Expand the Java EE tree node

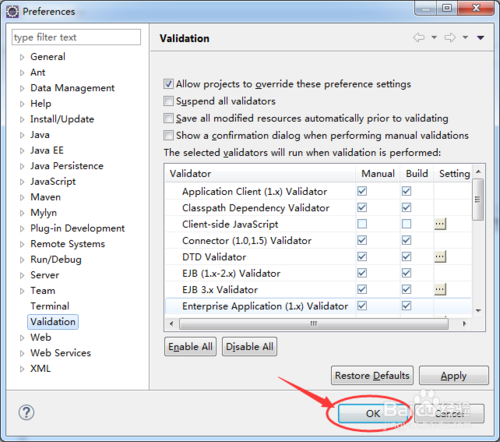click(x=22, y=151)
